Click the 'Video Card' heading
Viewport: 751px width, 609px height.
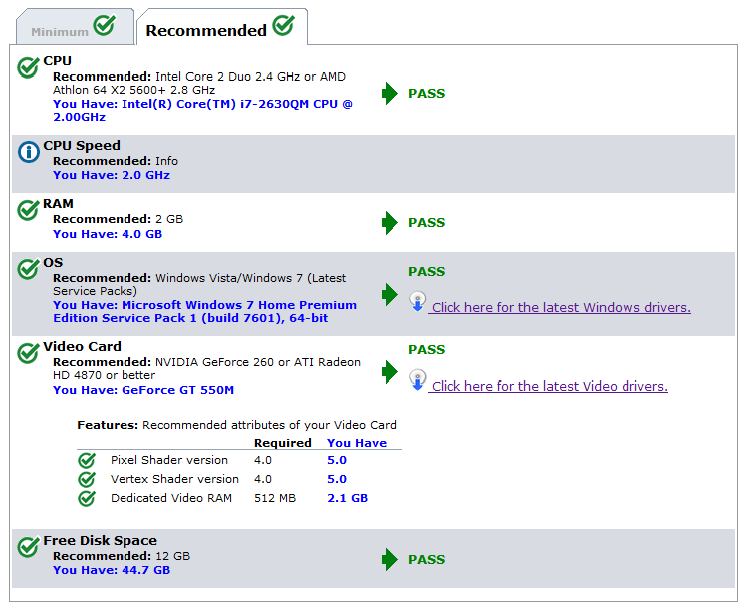(x=82, y=347)
